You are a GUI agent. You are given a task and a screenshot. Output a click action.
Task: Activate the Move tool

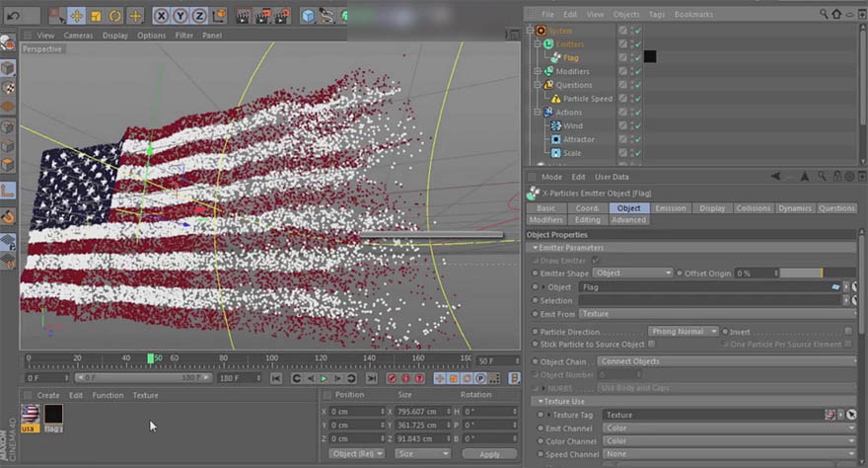click(x=76, y=16)
